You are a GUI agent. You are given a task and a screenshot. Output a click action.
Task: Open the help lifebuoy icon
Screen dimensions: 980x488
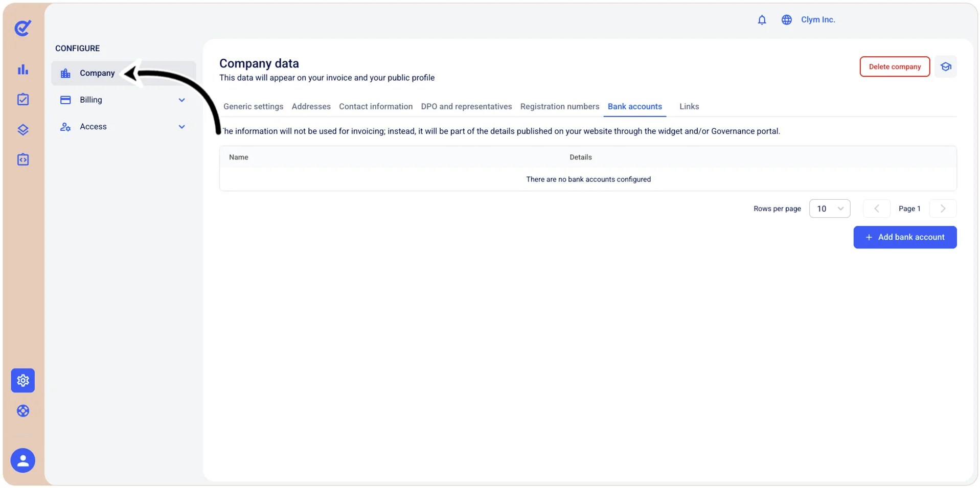pos(23,411)
